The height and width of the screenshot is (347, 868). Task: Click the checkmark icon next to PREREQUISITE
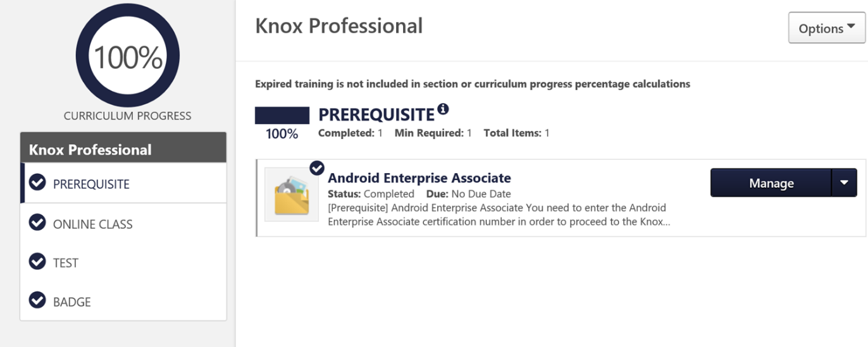click(x=38, y=183)
